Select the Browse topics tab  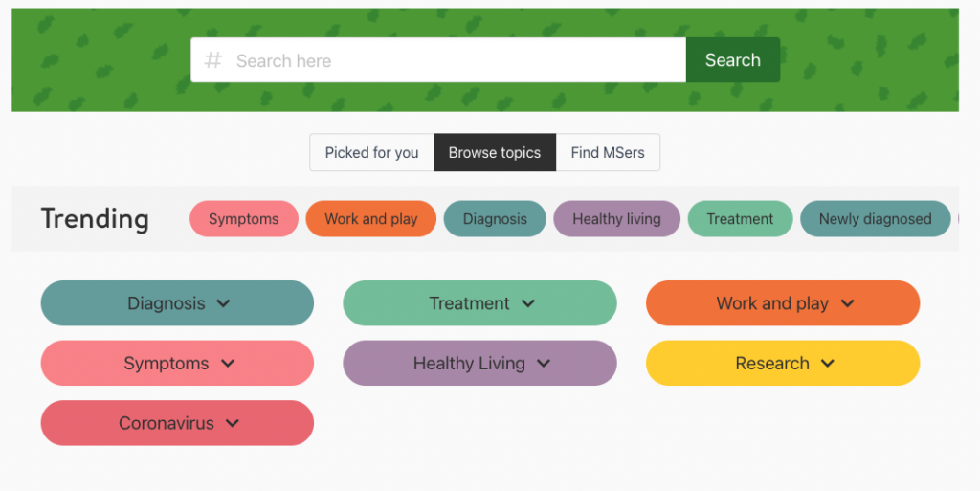click(495, 152)
